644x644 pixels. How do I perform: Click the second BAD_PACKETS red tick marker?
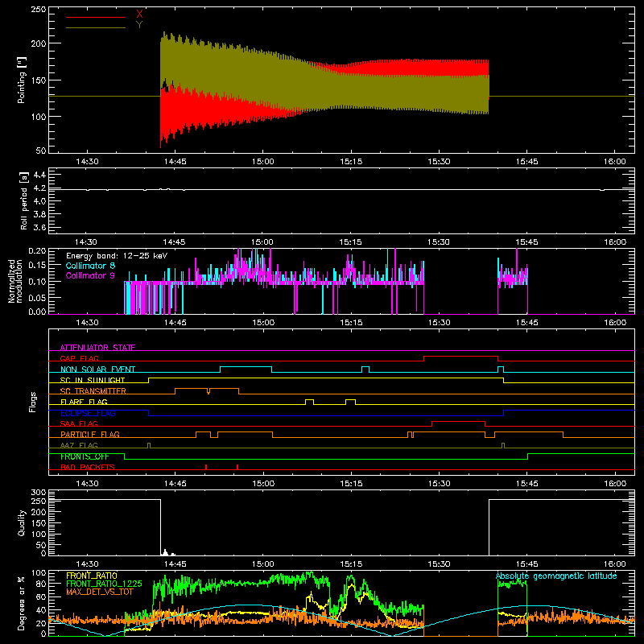coord(237,467)
